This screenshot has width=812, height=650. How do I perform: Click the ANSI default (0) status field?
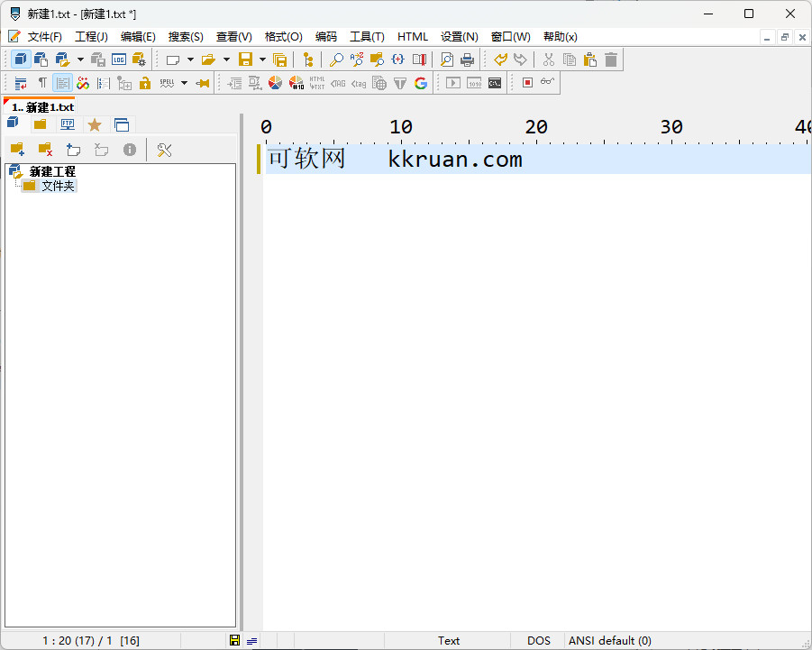pyautogui.click(x=609, y=641)
